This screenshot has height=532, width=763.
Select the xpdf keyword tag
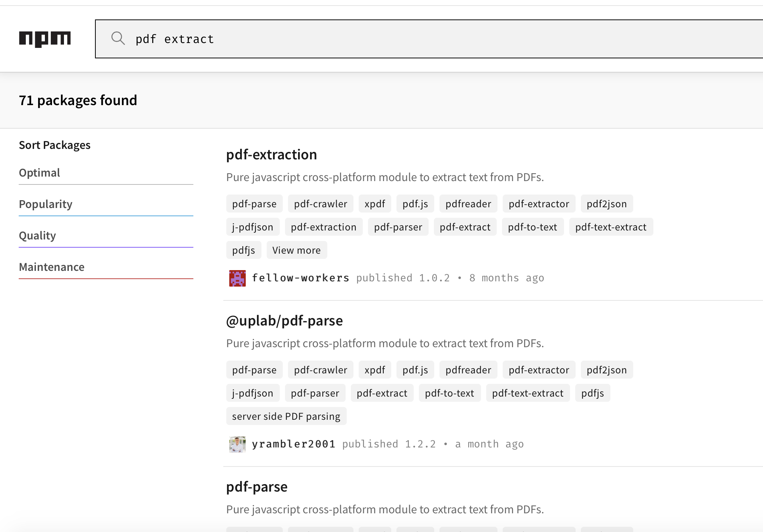coord(375,204)
